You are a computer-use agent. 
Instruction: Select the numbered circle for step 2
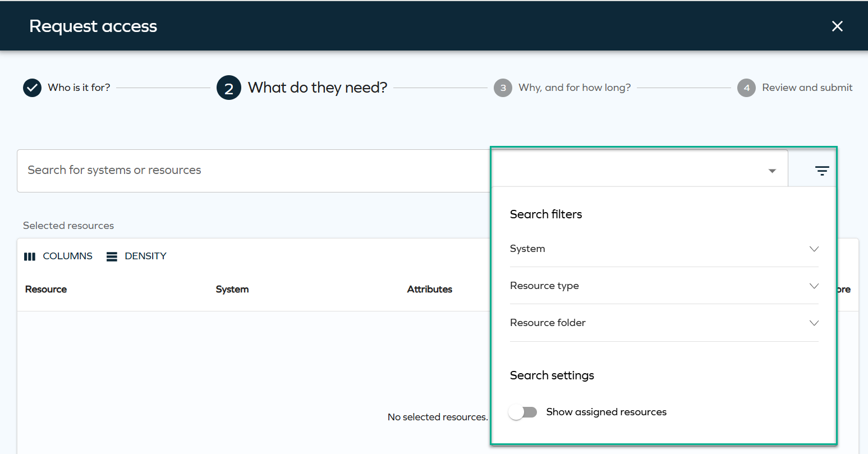[x=229, y=88]
